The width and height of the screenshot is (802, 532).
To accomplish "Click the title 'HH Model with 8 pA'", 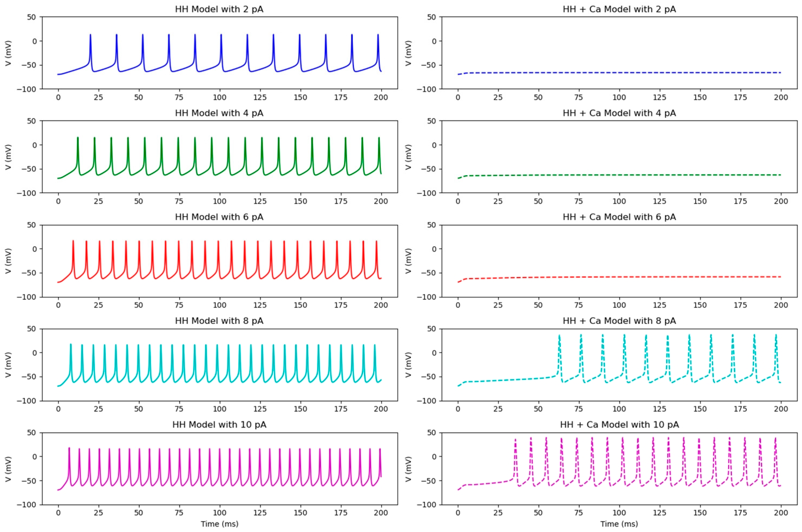I will click(219, 321).
